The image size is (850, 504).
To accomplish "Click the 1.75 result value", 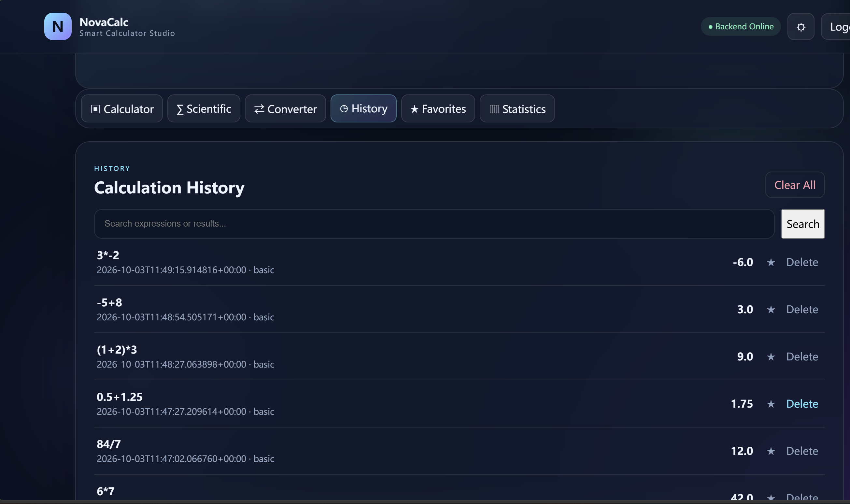I will pos(742,404).
